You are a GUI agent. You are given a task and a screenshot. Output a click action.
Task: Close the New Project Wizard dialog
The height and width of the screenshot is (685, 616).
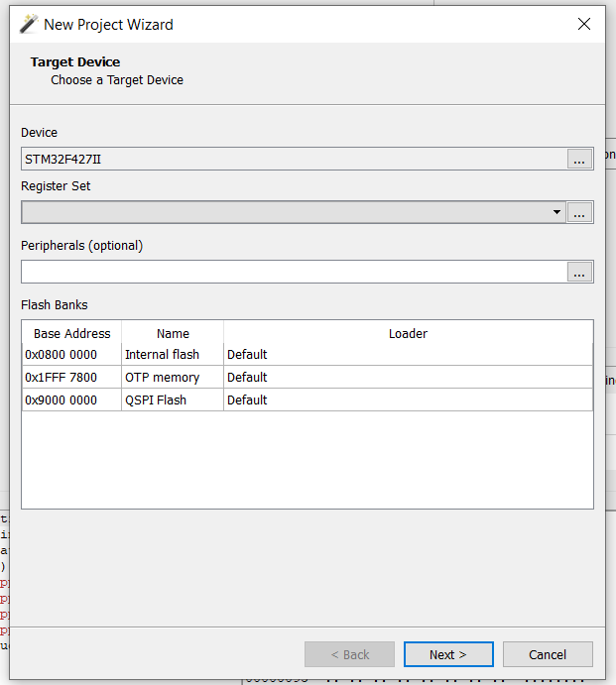(584, 24)
